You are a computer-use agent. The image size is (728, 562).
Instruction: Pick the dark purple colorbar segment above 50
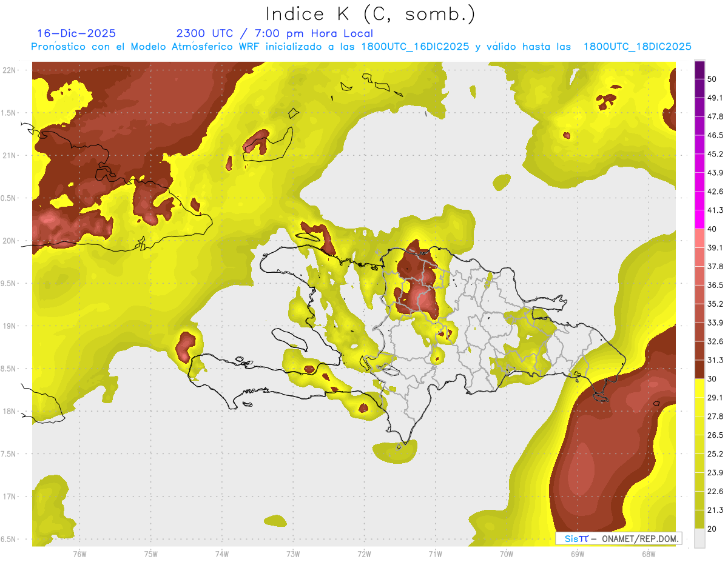[699, 70]
